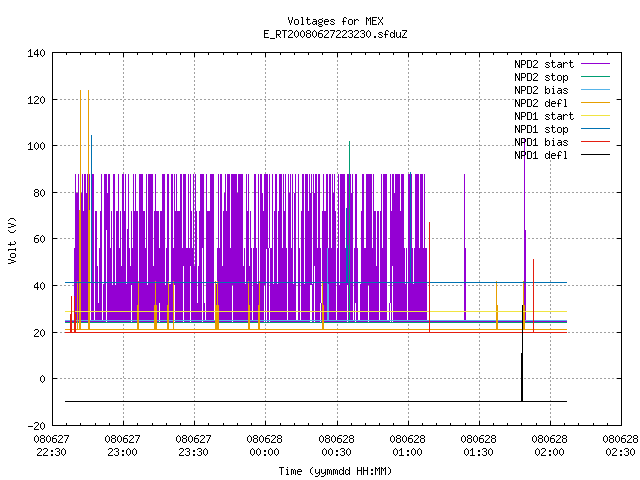Click the purple NPD2 start legend line
The image size is (640, 480).
[x=595, y=64]
